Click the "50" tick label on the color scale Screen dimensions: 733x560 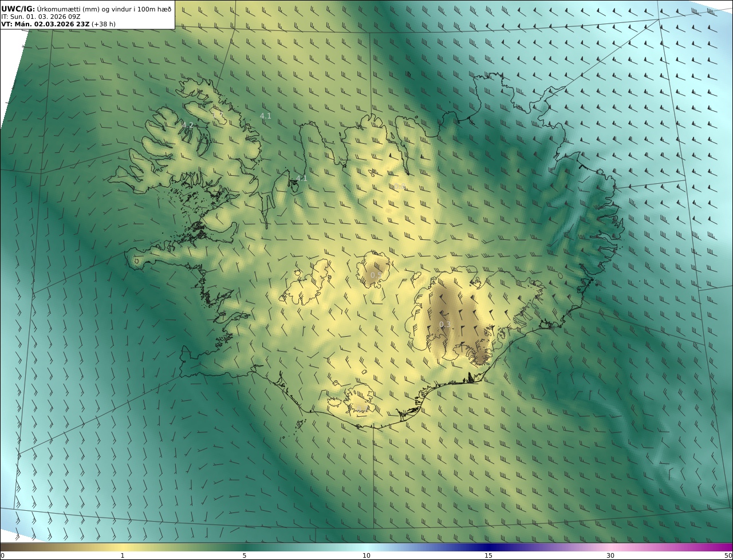728,555
